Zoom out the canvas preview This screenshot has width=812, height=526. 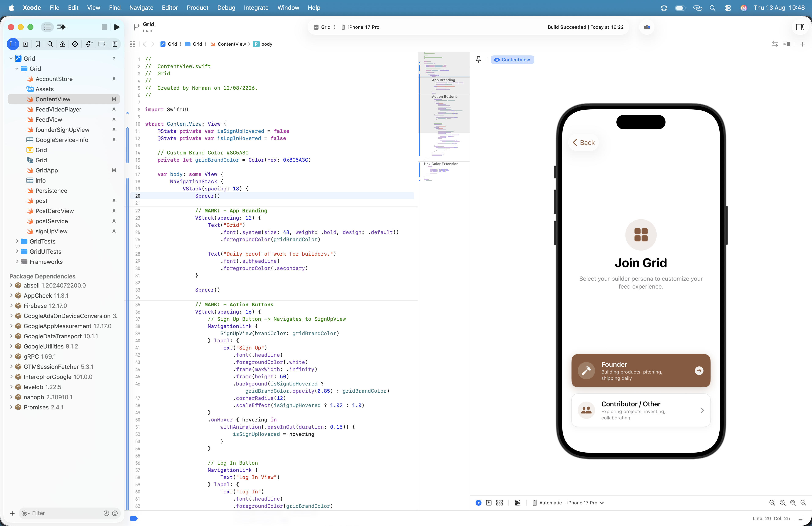772,503
